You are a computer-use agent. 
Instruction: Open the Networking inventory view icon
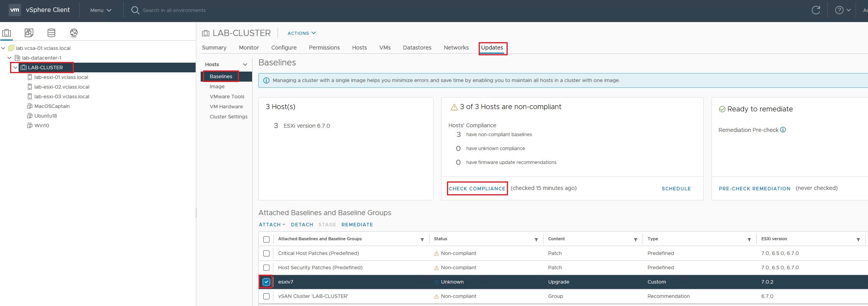point(74,33)
